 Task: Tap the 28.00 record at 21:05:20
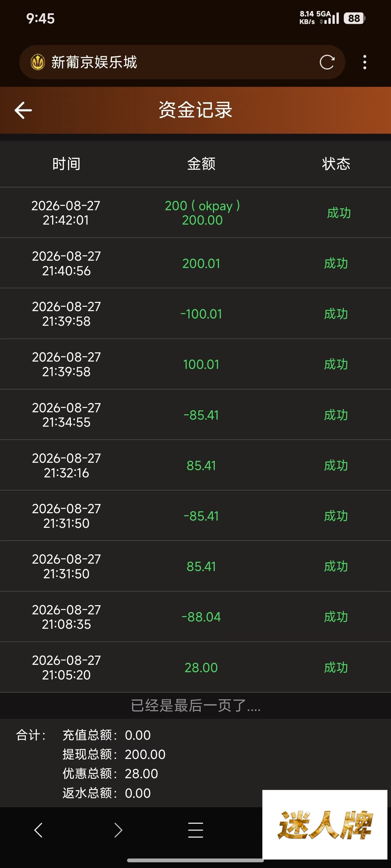[x=196, y=668]
